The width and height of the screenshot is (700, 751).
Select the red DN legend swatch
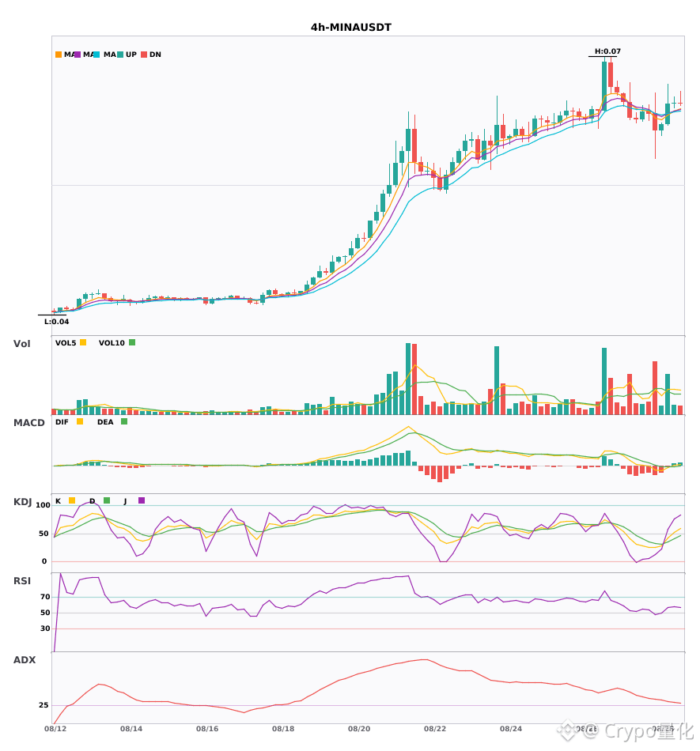144,55
